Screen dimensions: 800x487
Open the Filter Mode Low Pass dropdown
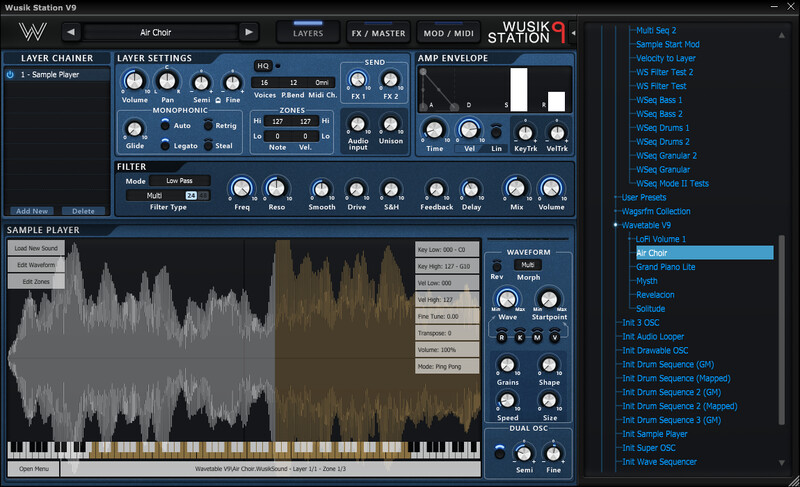180,181
